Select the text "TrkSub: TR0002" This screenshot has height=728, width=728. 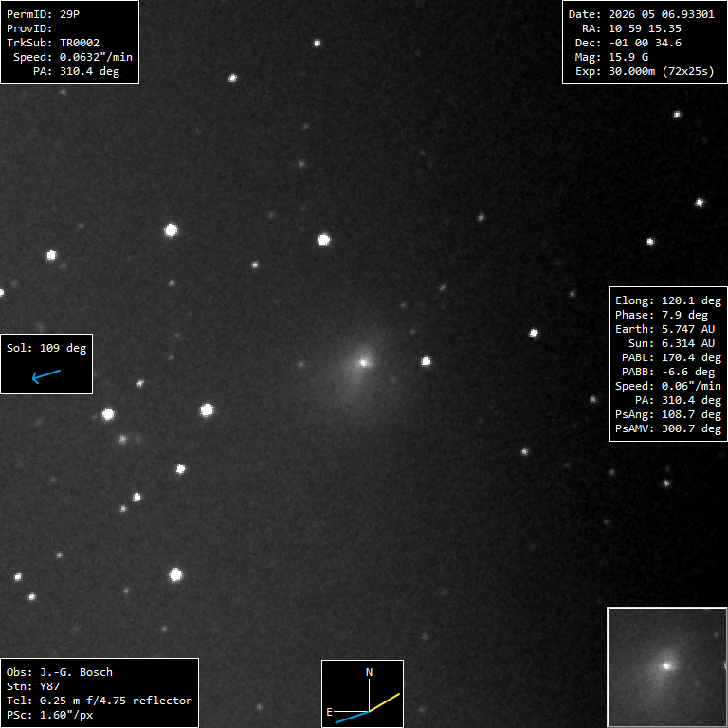[x=53, y=43]
